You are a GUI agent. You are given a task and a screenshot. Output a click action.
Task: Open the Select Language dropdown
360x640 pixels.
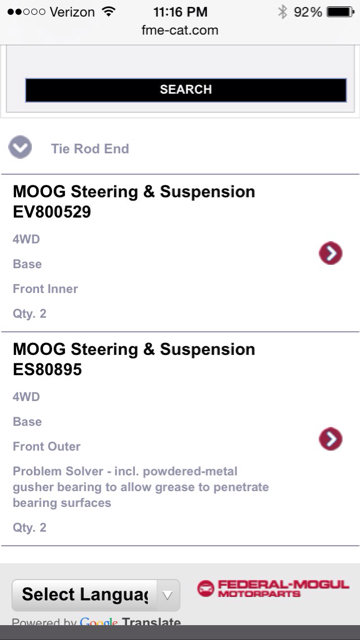[x=96, y=595]
